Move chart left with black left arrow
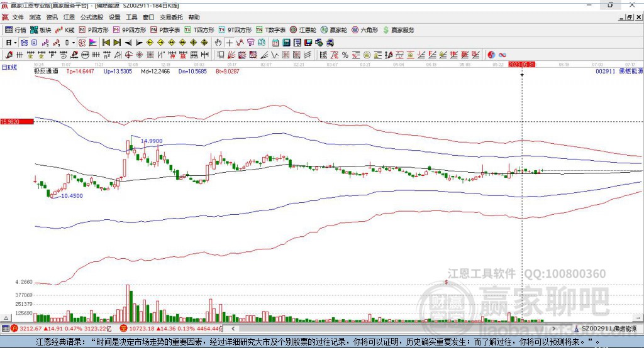 [x=128, y=43]
